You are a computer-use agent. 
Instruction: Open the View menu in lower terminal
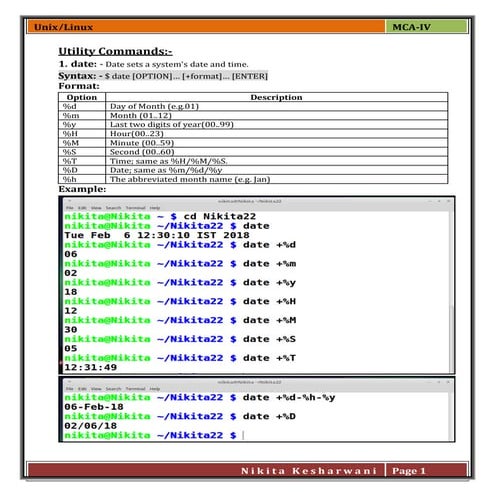[x=96, y=389]
